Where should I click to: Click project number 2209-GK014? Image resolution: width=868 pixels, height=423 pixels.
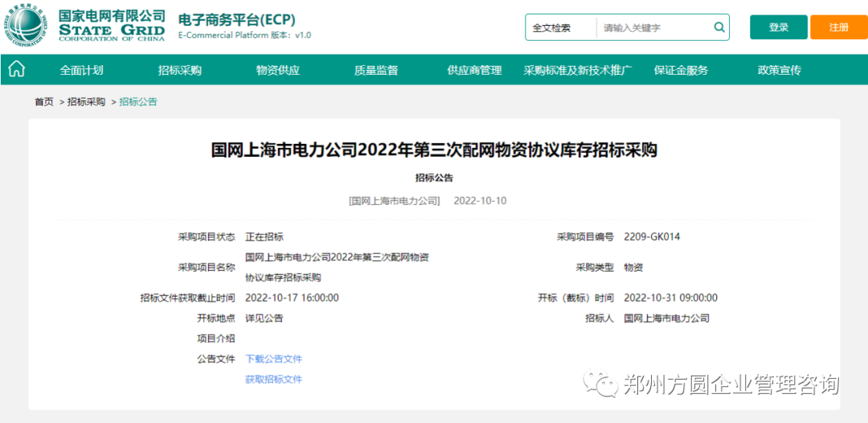[x=652, y=237]
